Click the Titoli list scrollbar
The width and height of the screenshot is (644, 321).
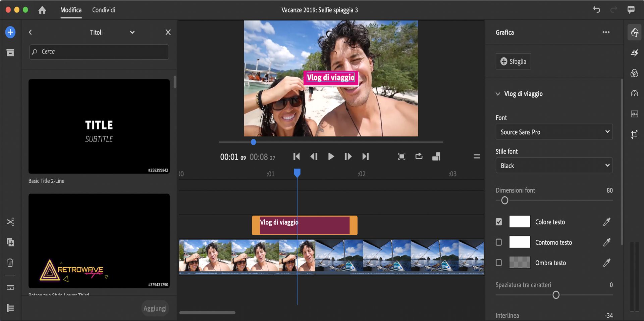coord(175,82)
